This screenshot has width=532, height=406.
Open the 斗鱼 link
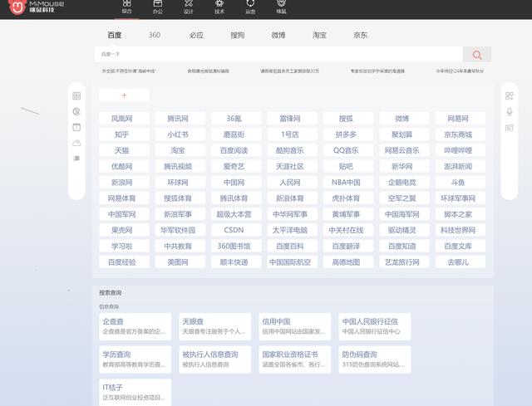coord(461,183)
